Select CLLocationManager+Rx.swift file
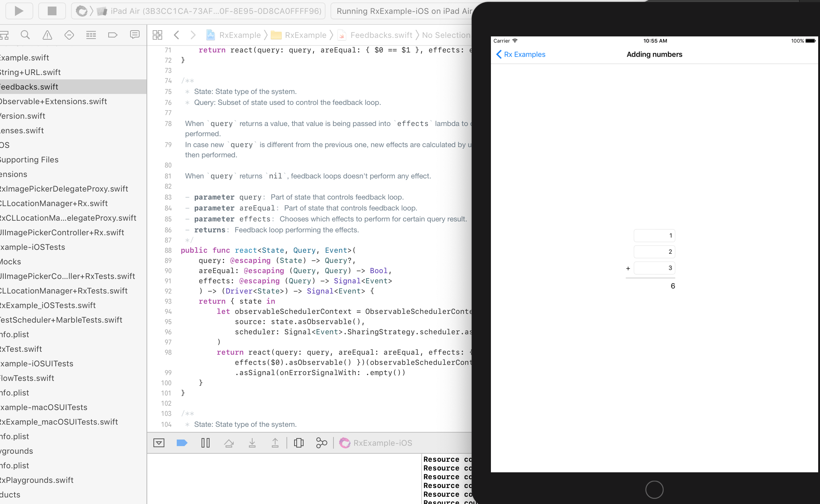 (x=54, y=203)
